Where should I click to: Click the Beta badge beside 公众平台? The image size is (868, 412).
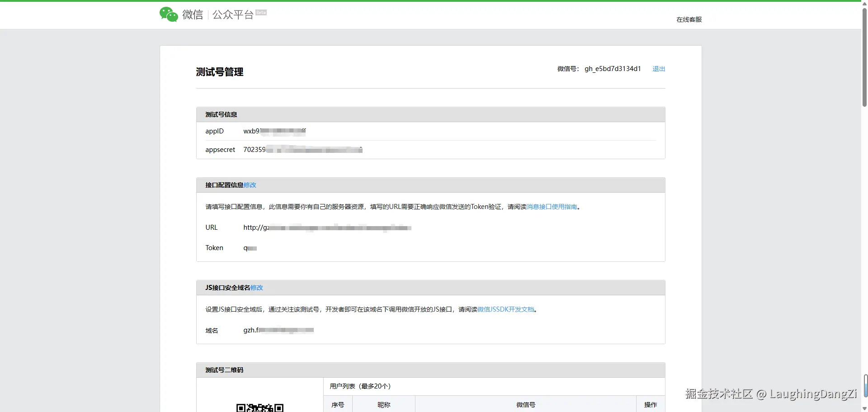261,12
